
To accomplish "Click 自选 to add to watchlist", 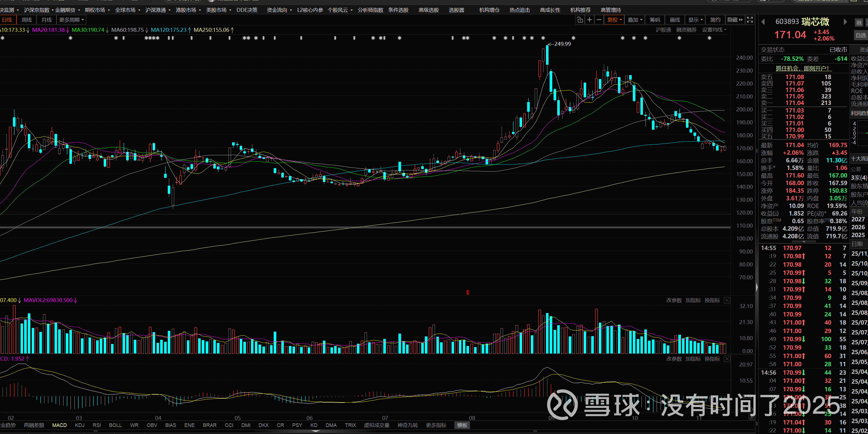I will pyautogui.click(x=861, y=35).
